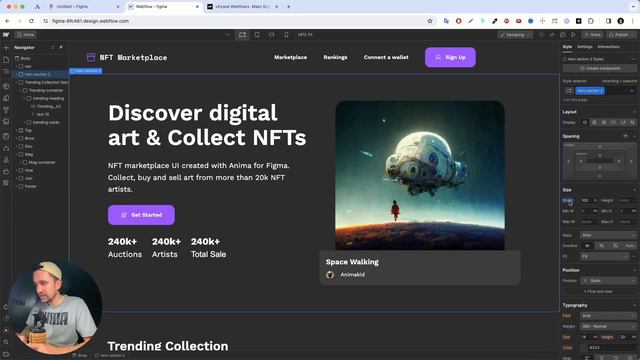Expand Footer element in Navigator
Viewport: 640px width, 360px height.
pyautogui.click(x=17, y=186)
